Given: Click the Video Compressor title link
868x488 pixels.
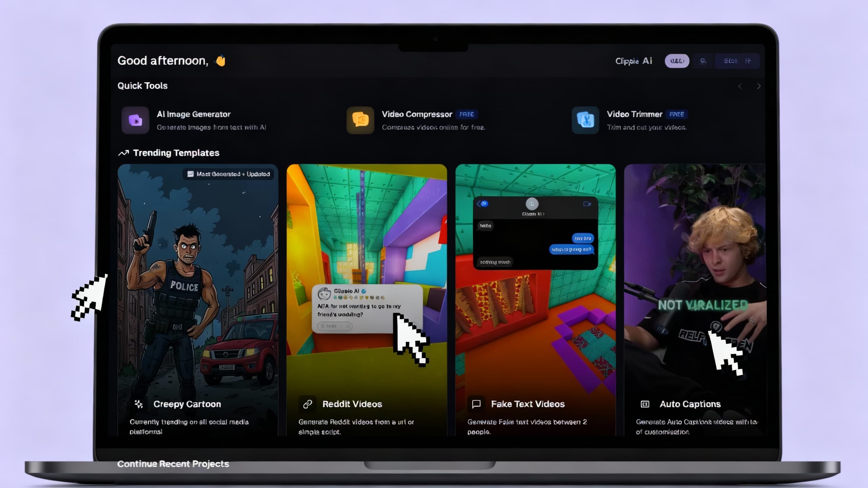Looking at the screenshot, I should point(417,114).
